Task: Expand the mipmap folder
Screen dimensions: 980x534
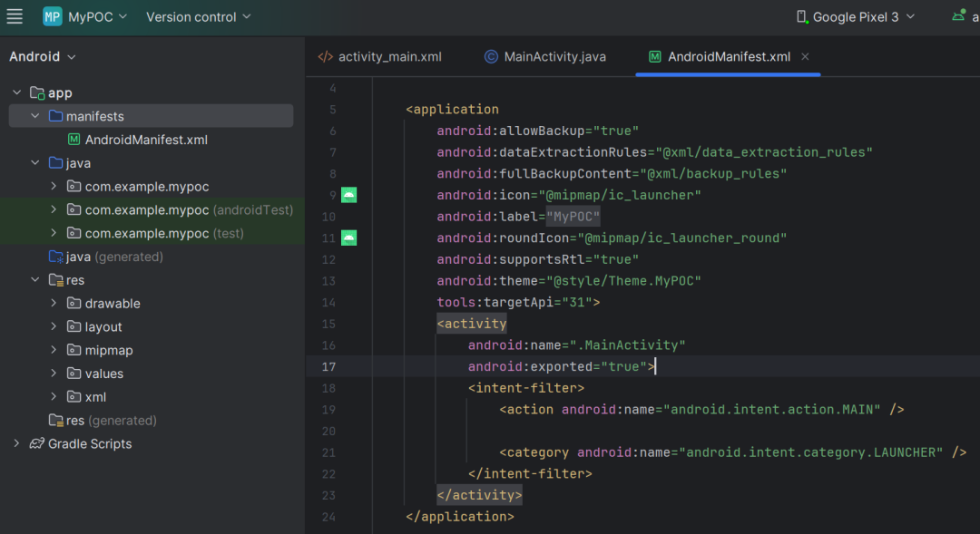Action: click(54, 350)
